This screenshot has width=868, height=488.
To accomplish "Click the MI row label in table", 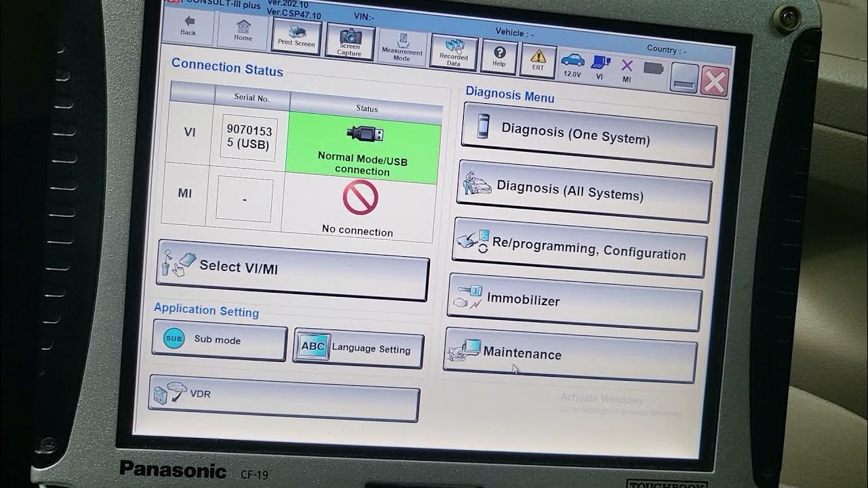I will click(184, 193).
